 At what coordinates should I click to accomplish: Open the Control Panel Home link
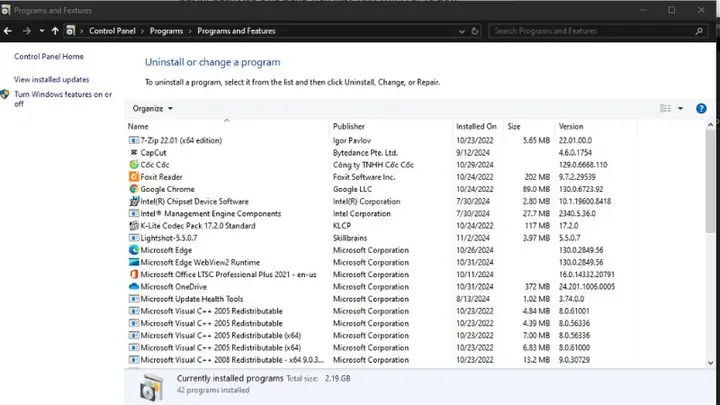(x=49, y=56)
